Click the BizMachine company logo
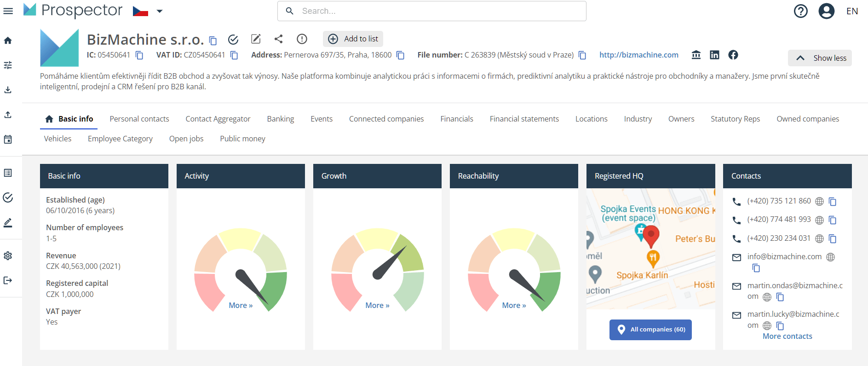868x366 pixels. click(59, 48)
